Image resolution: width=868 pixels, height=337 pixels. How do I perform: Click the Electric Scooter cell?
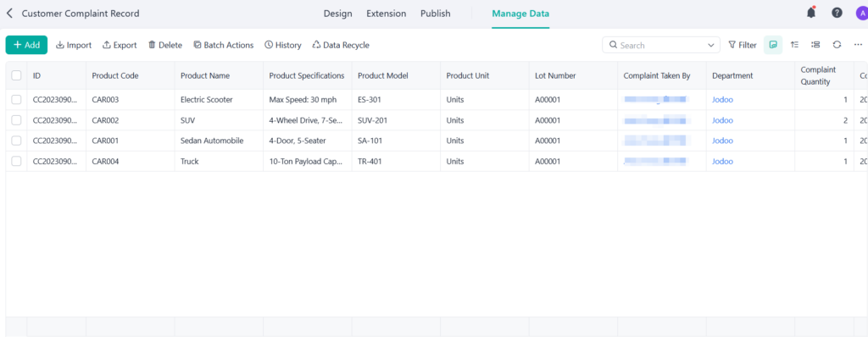click(x=219, y=100)
